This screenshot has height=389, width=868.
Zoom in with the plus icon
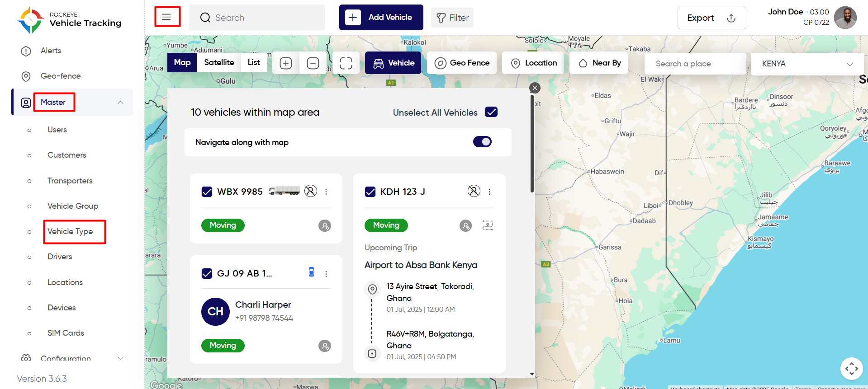tap(286, 63)
